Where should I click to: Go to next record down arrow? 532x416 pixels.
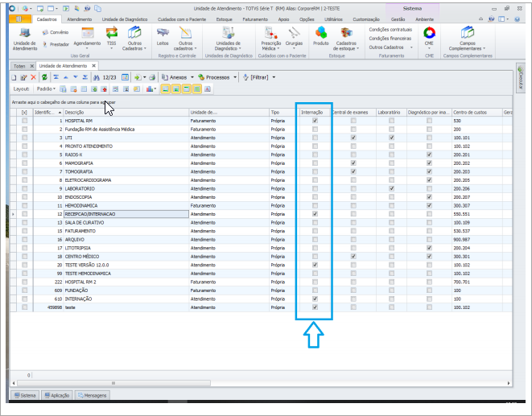pos(76,77)
